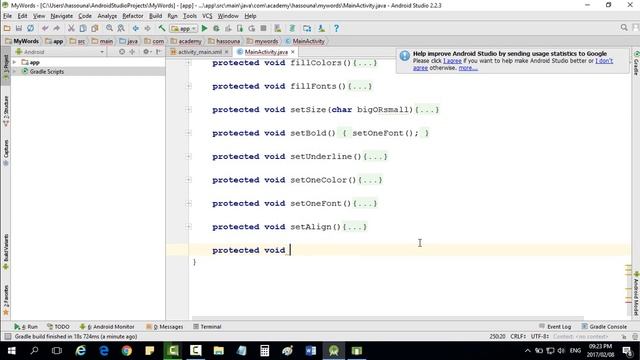
Task: Expand the folded setUnderline method
Action: 189,156
